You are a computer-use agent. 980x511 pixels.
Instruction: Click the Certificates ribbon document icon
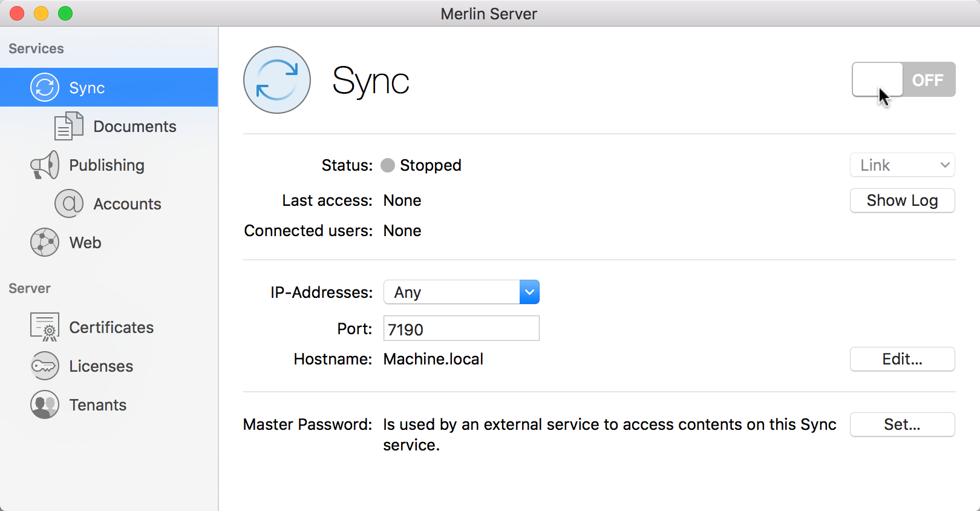tap(45, 327)
